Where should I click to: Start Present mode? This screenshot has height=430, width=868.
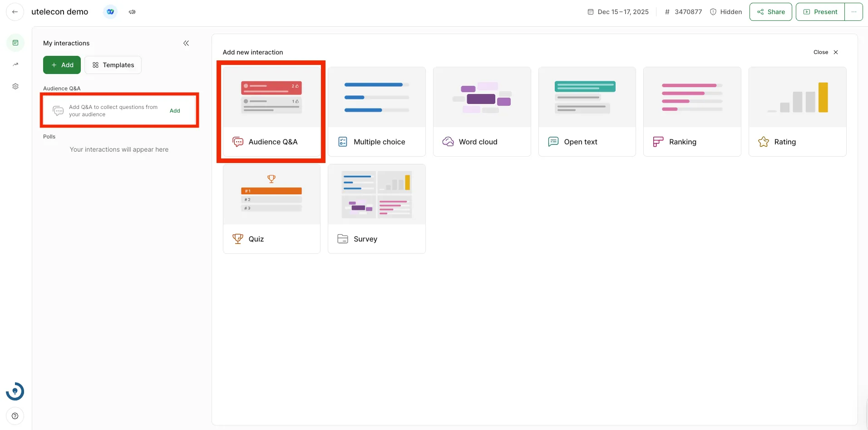pyautogui.click(x=820, y=12)
